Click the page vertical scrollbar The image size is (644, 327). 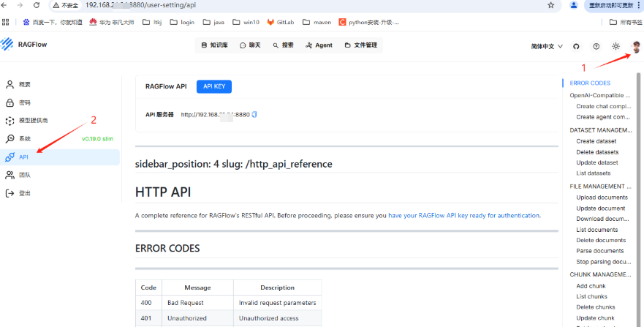point(638,200)
